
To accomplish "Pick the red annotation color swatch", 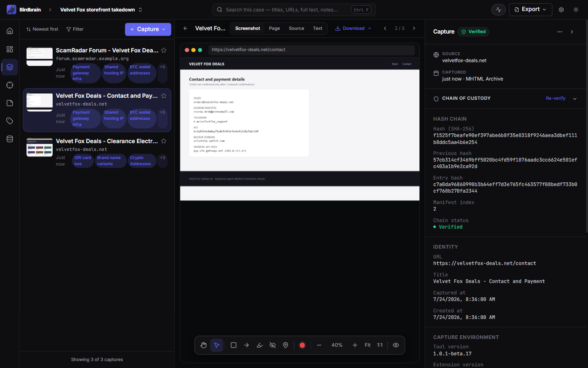I will (x=302, y=345).
